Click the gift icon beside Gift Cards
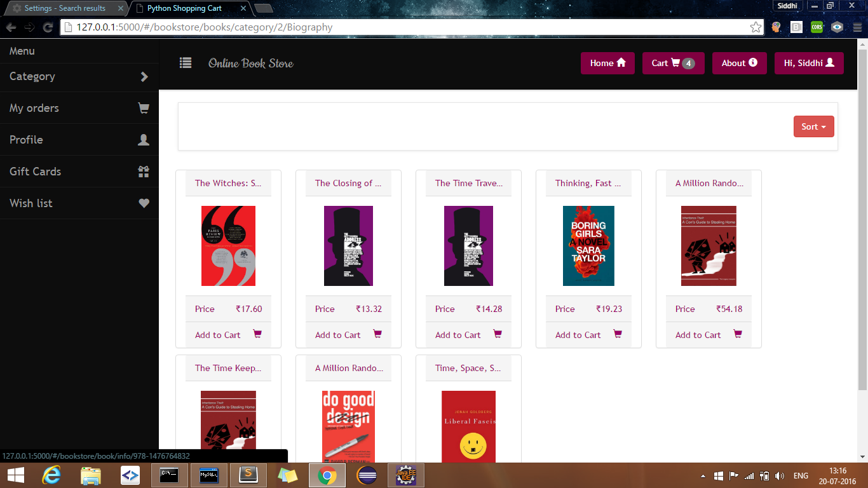 (144, 172)
